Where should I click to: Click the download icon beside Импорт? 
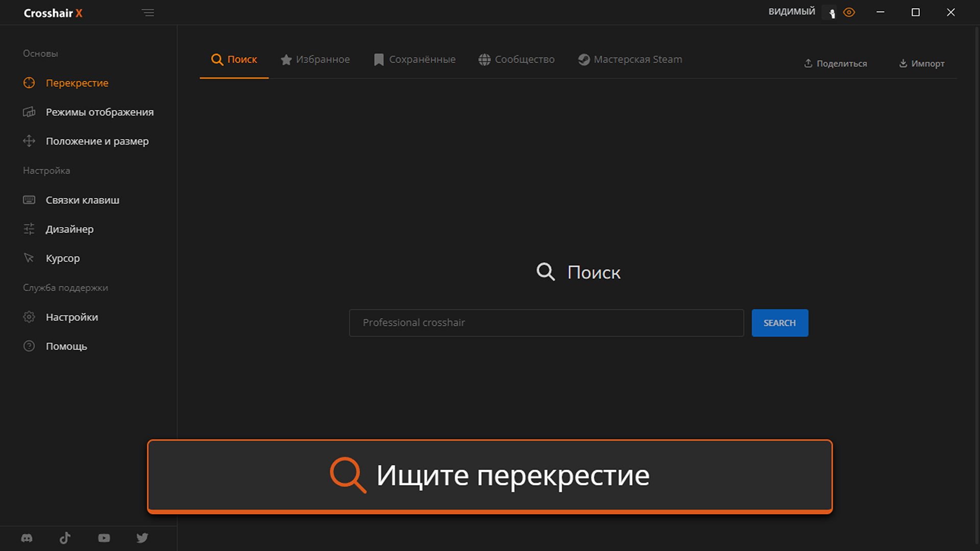coord(903,63)
